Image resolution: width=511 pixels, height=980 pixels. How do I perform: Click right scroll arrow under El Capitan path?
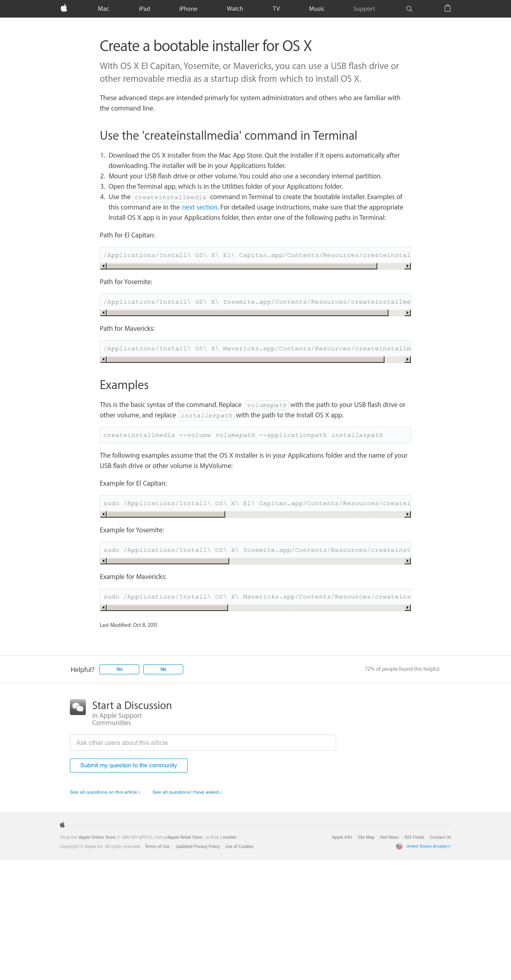(408, 266)
